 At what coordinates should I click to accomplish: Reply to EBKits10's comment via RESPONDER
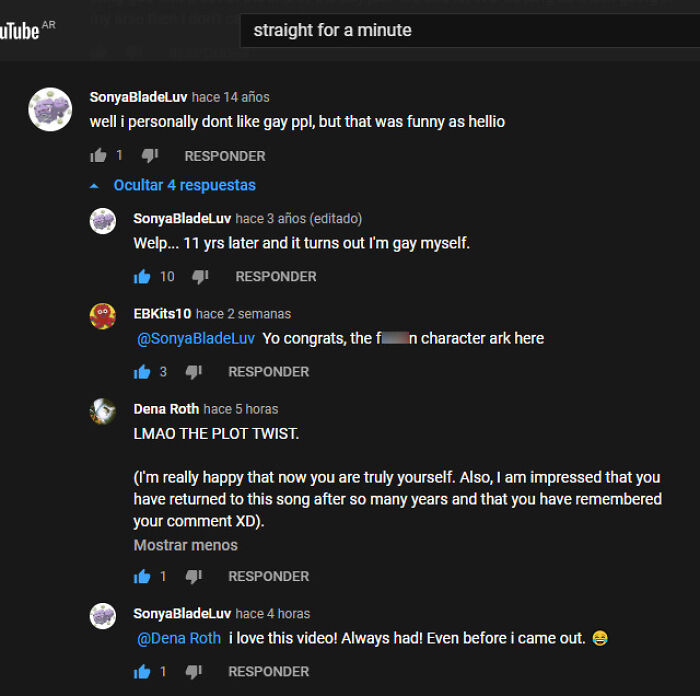pyautogui.click(x=268, y=372)
